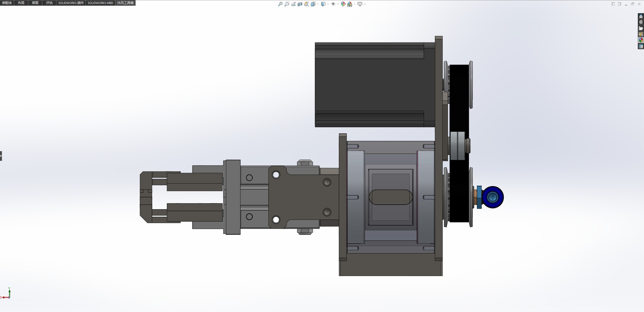Expand the Display Style dropdown arrow

328,4
